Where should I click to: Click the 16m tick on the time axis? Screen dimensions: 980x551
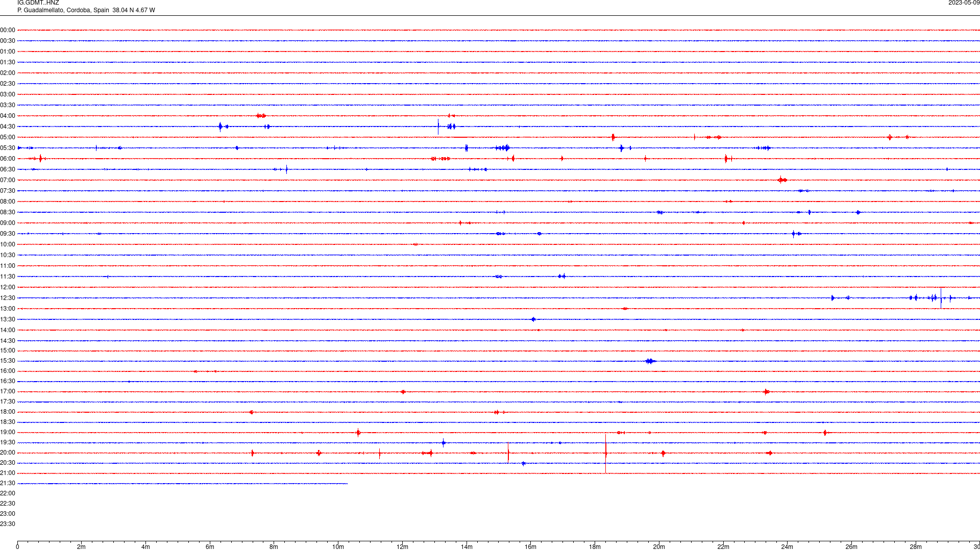click(x=531, y=547)
